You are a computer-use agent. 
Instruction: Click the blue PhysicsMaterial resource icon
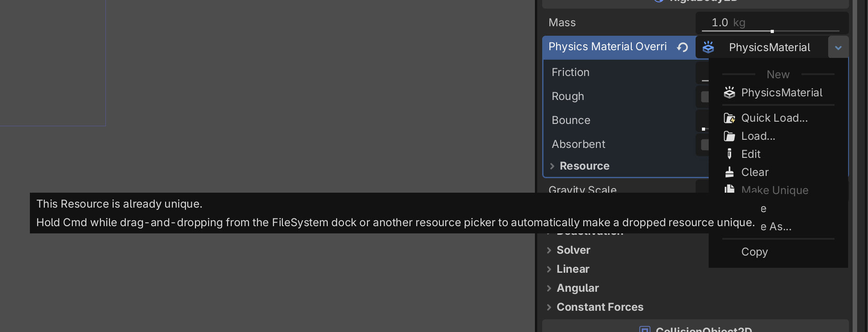pos(708,47)
